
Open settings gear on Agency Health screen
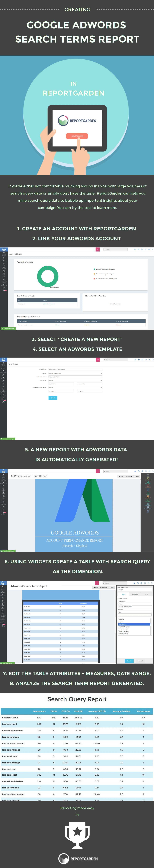[x=145, y=250]
